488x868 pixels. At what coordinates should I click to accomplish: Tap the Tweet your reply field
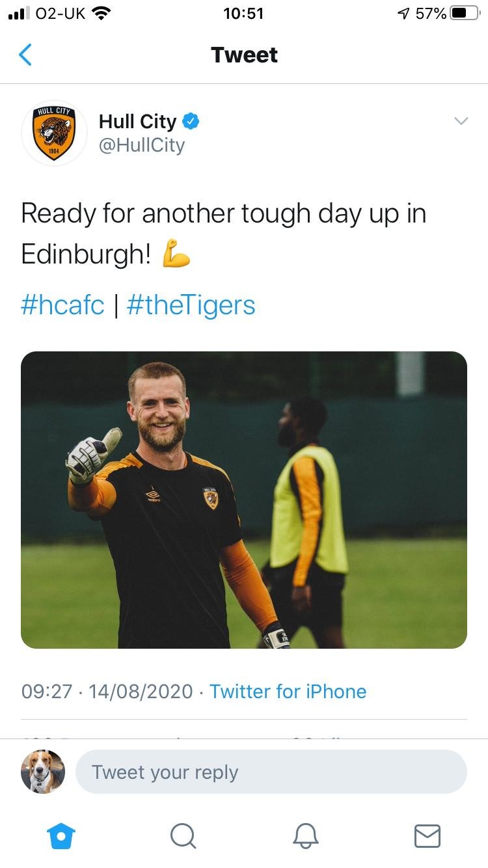point(271,772)
